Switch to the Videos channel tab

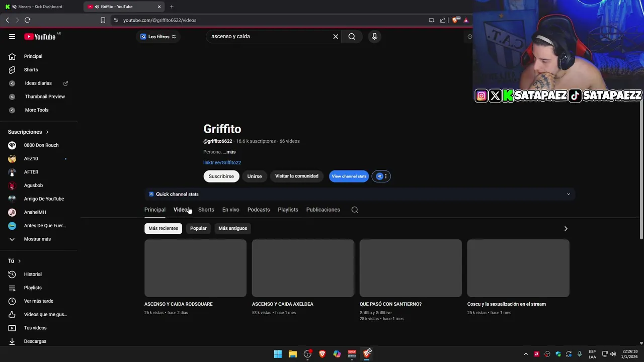(182, 210)
